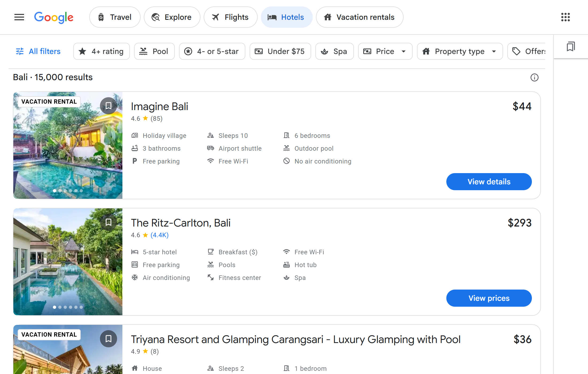Open Ritz-Carlton 4.4K reviews link
This screenshot has width=588, height=374.
coord(159,235)
